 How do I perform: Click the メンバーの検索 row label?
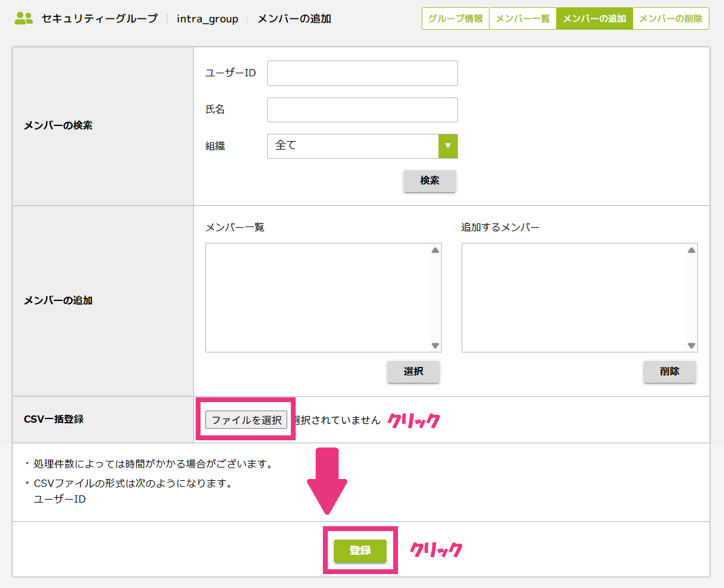tap(58, 125)
